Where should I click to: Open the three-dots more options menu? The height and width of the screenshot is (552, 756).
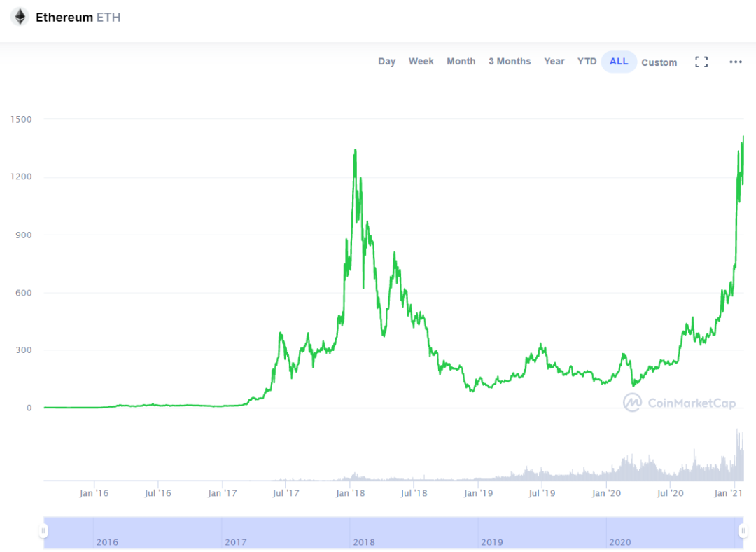point(736,62)
